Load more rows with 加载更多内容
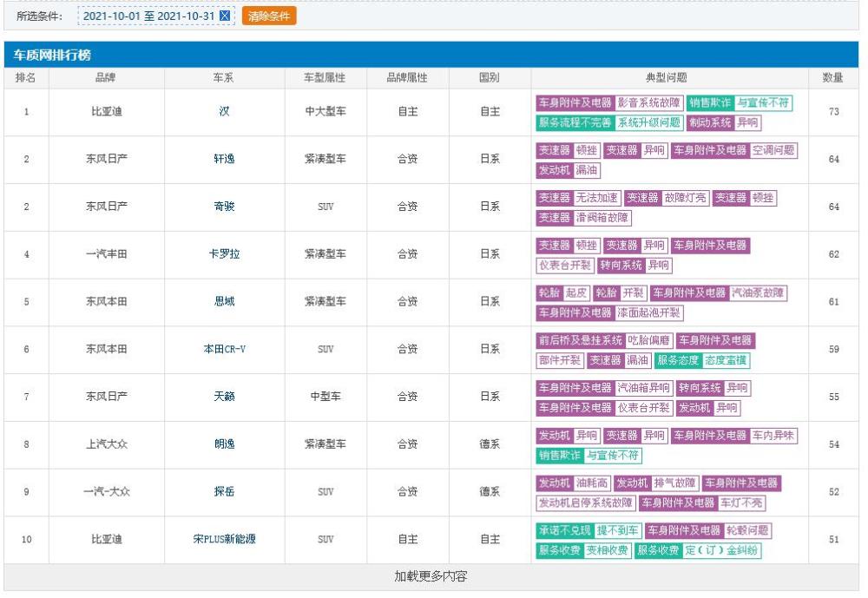The height and width of the screenshot is (598, 868). tap(431, 576)
